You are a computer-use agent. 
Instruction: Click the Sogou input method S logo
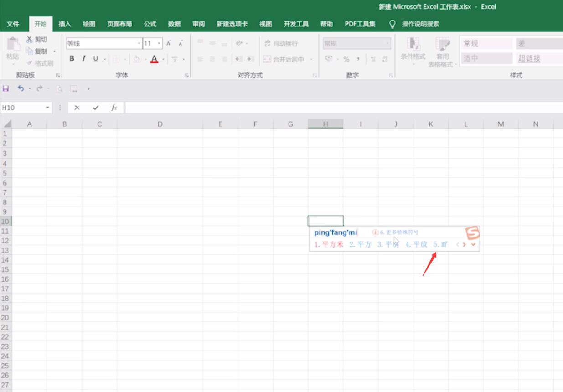473,234
